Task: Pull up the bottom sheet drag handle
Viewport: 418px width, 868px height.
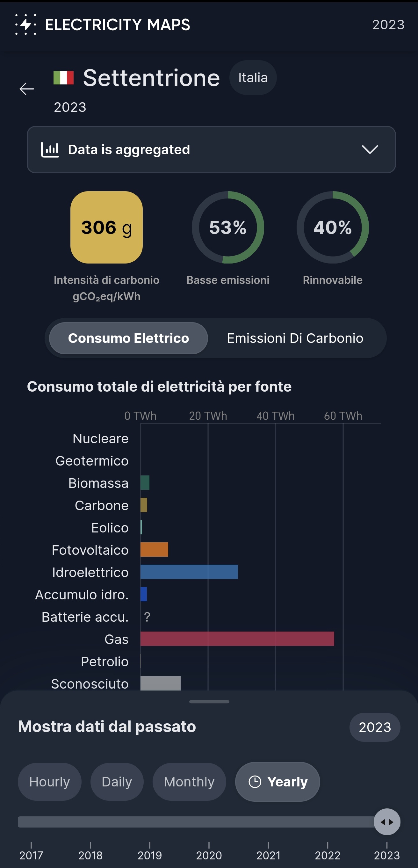Action: [x=209, y=702]
